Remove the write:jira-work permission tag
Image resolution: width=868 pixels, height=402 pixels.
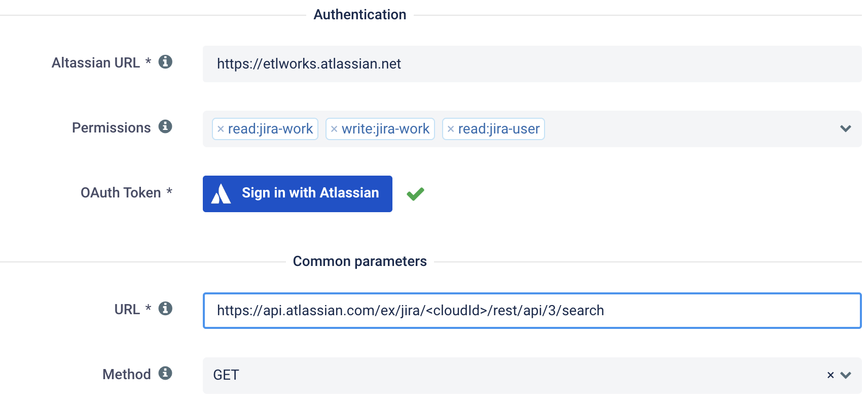(334, 129)
